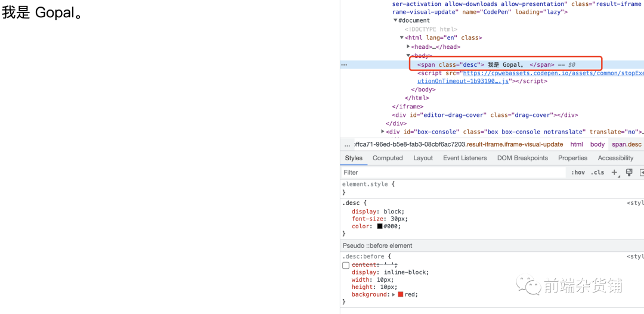This screenshot has width=644, height=314.
Task: Open the red background color swatch
Action: 401,294
